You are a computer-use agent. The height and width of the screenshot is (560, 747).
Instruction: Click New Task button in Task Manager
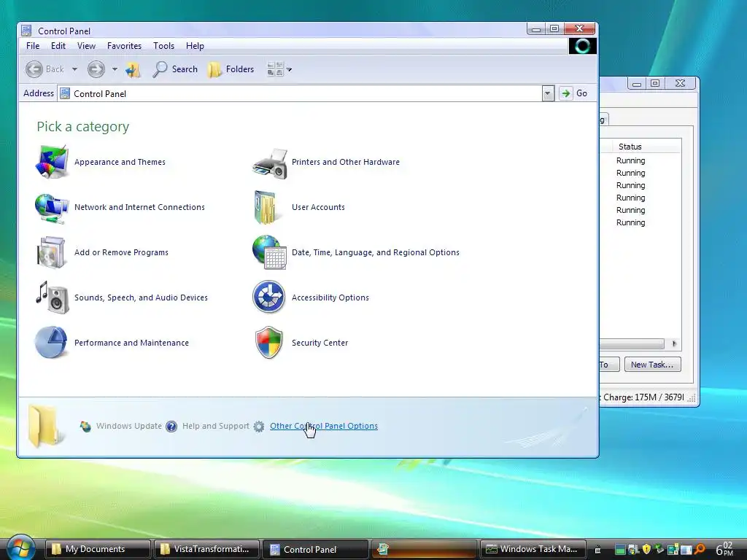pyautogui.click(x=652, y=365)
